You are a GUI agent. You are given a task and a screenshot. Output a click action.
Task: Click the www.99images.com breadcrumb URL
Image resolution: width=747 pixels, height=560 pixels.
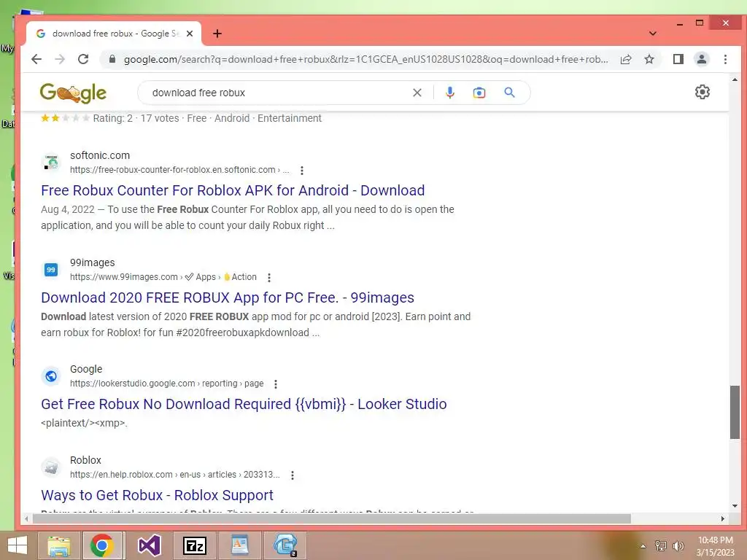point(163,277)
